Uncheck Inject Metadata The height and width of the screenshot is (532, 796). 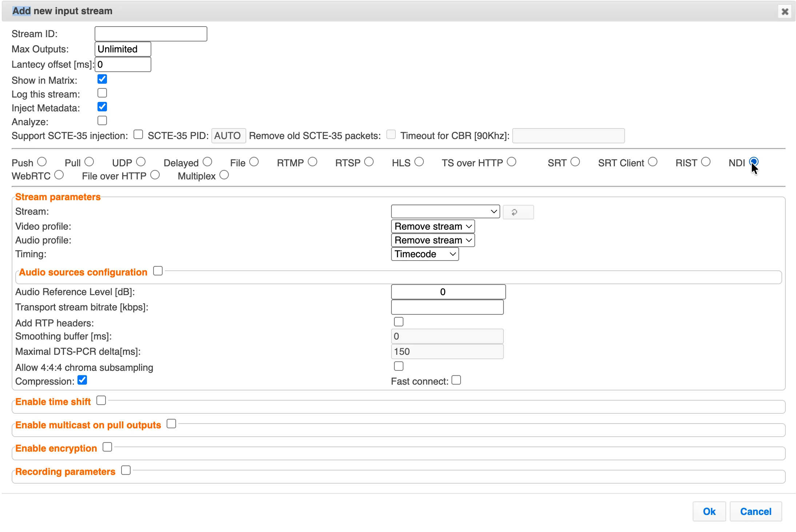click(102, 107)
